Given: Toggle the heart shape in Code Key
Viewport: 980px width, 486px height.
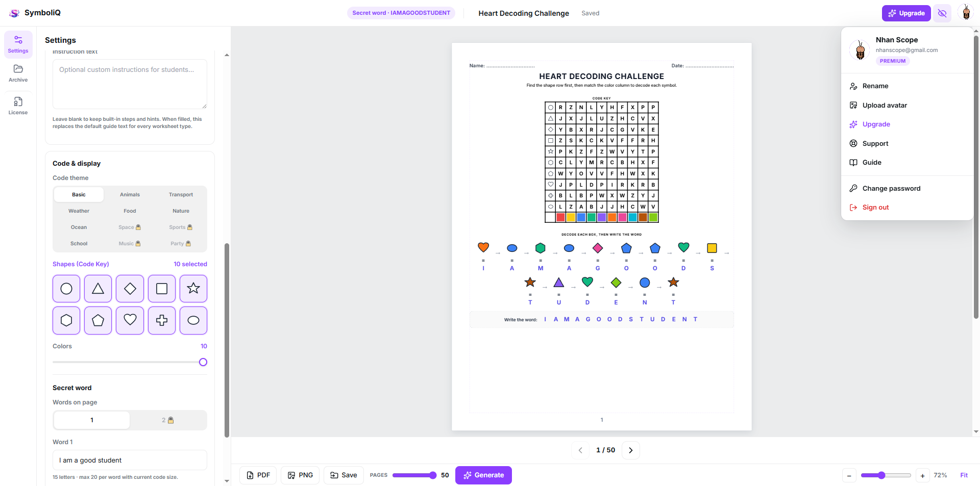Looking at the screenshot, I should click(130, 320).
